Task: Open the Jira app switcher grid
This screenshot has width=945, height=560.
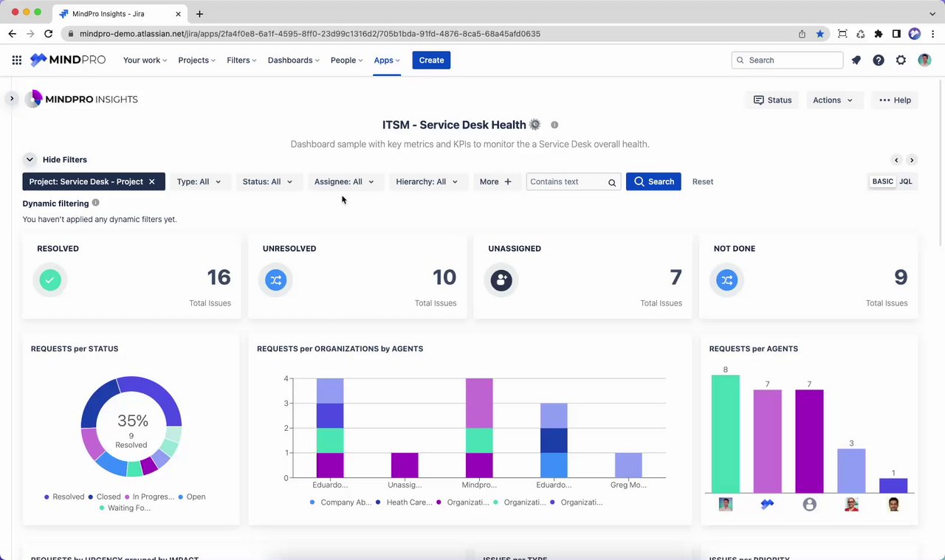Action: (17, 61)
